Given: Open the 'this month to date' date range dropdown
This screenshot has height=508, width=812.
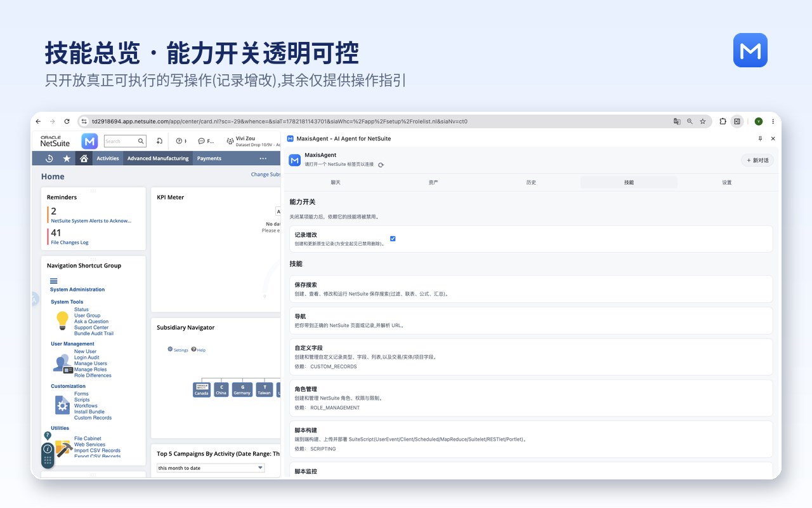Looking at the screenshot, I should tap(211, 468).
